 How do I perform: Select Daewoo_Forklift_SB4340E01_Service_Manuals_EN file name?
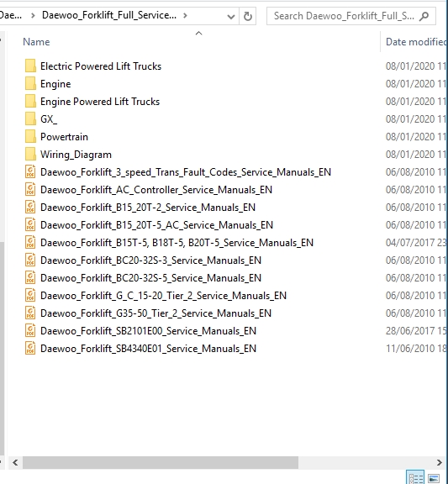148,349
